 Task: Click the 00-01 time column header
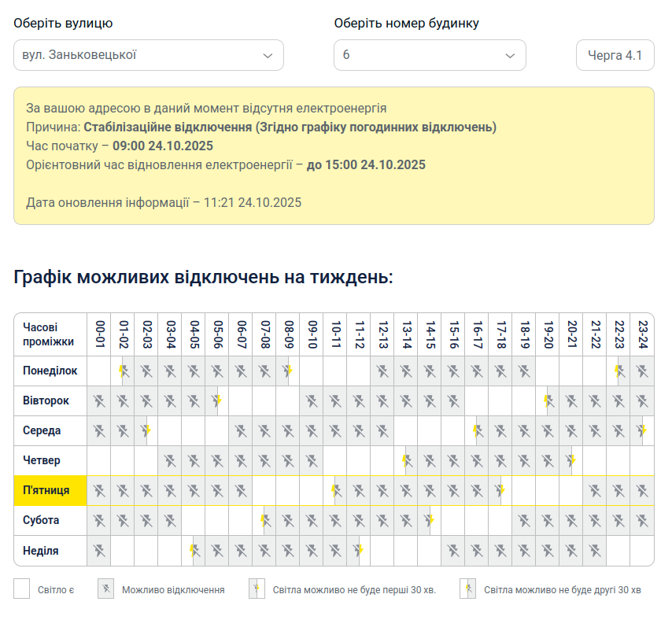point(99,334)
